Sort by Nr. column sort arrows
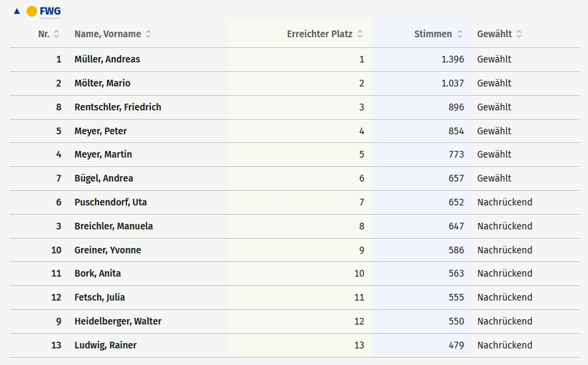The image size is (588, 365). 57,34
